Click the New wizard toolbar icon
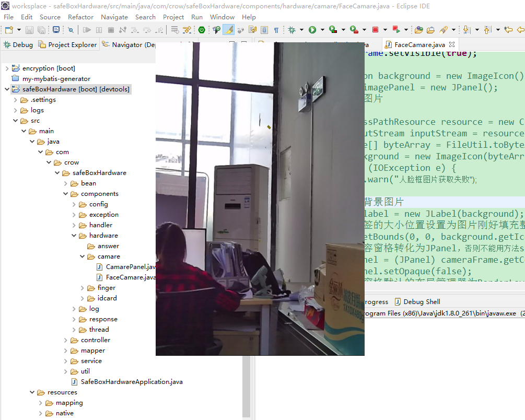 click(x=9, y=30)
